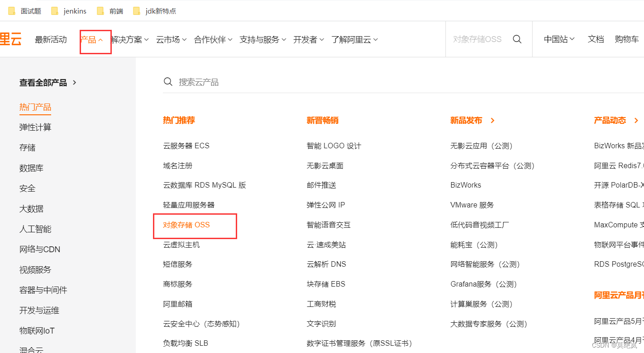Click the 云虚拟主机 link
The width and height of the screenshot is (644, 353).
[181, 245]
